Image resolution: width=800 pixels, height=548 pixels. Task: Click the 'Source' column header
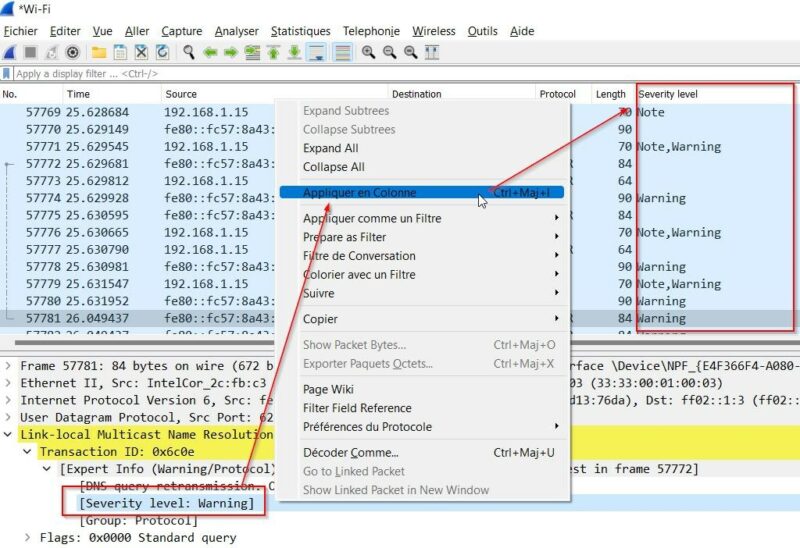coord(181,94)
